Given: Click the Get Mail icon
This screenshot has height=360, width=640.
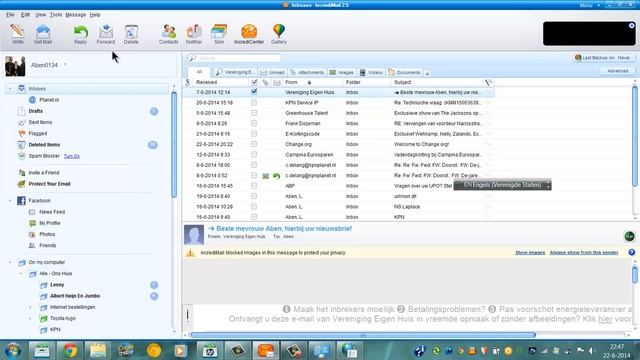Looking at the screenshot, I should [x=42, y=33].
